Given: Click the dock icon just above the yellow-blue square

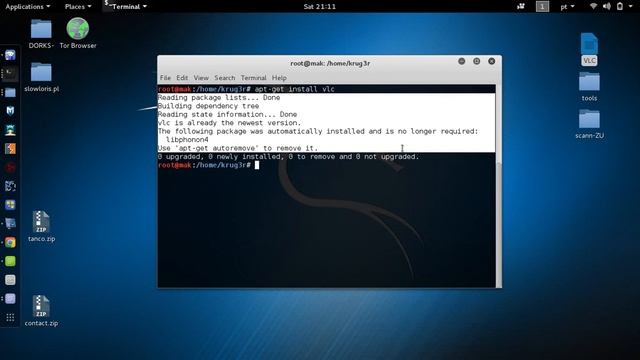Looking at the screenshot, I should (10, 186).
